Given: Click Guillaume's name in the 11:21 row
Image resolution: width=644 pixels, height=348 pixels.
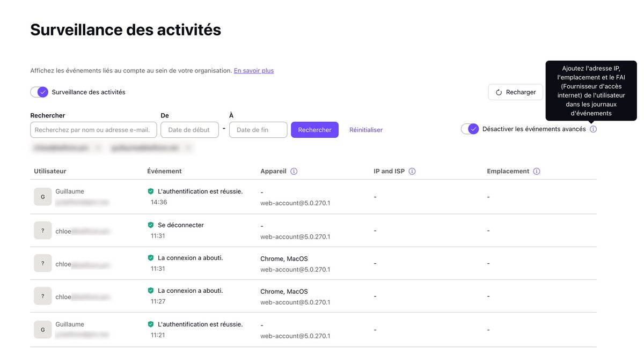Looking at the screenshot, I should click(70, 324).
